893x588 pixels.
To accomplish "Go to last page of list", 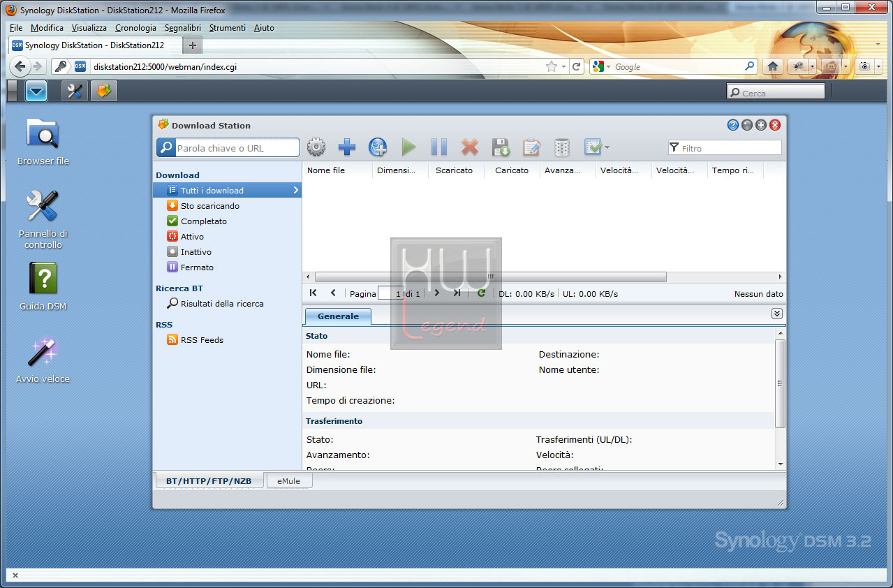I will pos(457,293).
